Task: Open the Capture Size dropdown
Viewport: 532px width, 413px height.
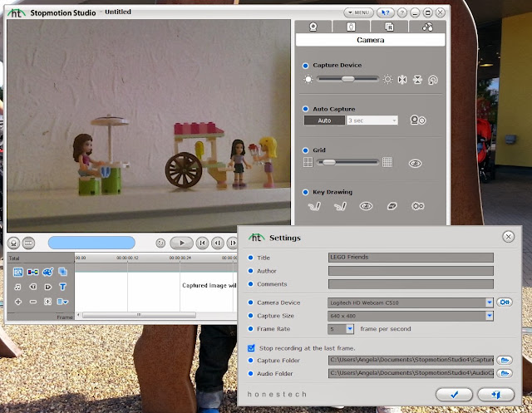Action: [489, 316]
